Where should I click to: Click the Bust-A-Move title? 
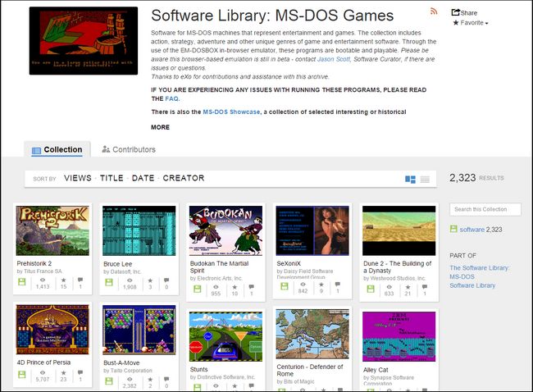121,362
